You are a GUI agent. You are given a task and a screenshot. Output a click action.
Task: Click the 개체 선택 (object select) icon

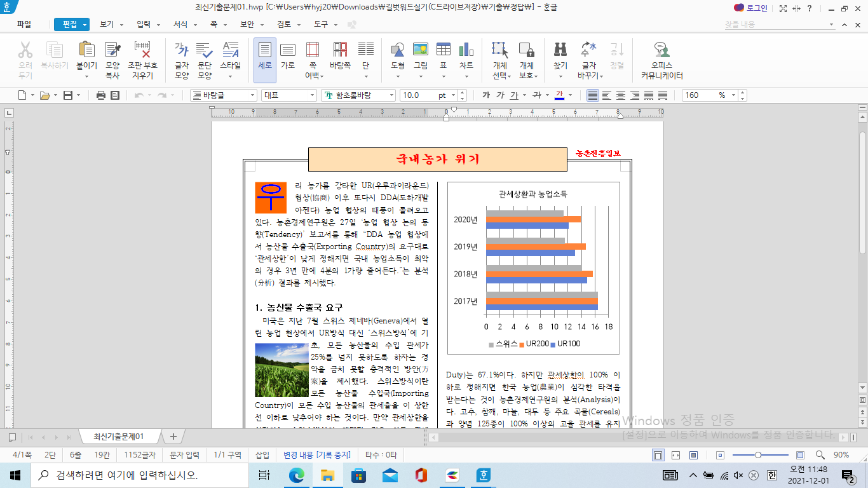pyautogui.click(x=500, y=50)
